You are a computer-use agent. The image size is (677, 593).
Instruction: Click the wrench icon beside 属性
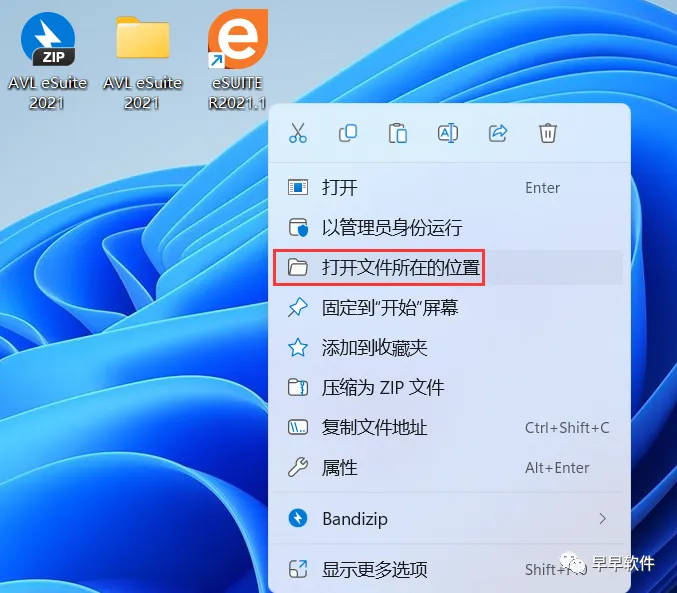pos(298,468)
